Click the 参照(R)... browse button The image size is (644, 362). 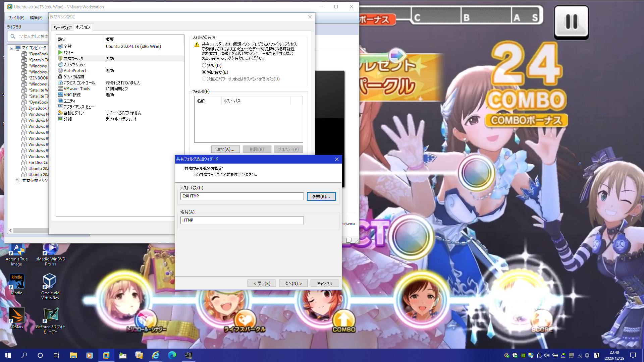[x=321, y=196]
